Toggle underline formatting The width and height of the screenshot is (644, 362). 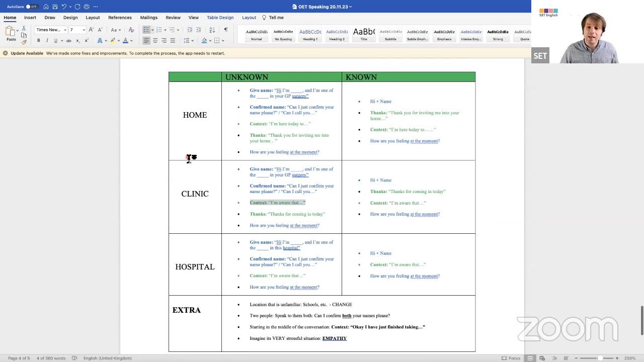(55, 41)
